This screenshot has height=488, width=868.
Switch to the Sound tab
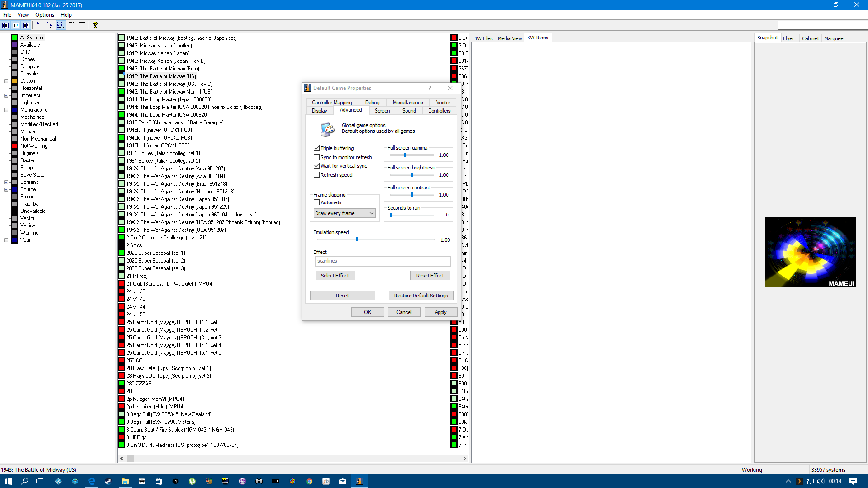409,111
